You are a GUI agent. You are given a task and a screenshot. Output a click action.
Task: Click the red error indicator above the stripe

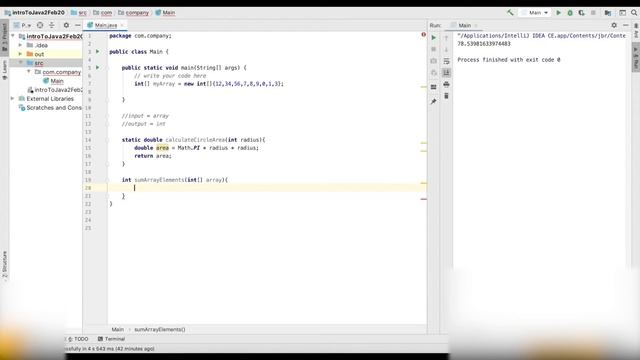tap(424, 35)
